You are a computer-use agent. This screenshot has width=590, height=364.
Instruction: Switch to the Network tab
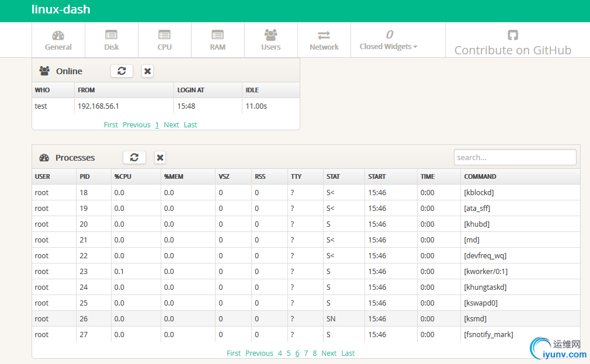click(324, 40)
